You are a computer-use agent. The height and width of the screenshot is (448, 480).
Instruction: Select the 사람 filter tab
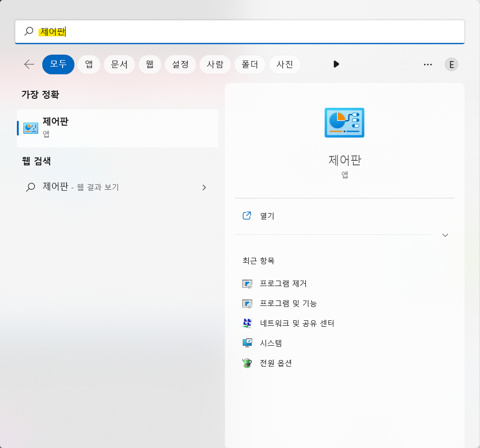point(215,64)
